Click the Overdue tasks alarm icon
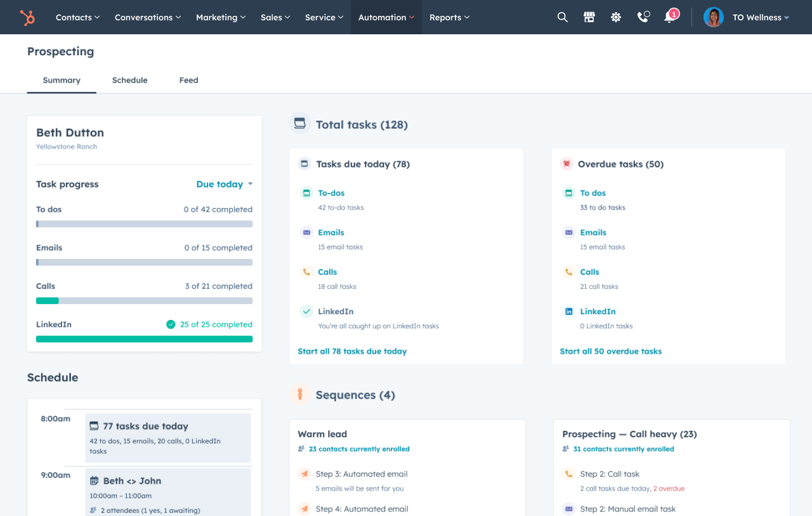 (x=566, y=163)
